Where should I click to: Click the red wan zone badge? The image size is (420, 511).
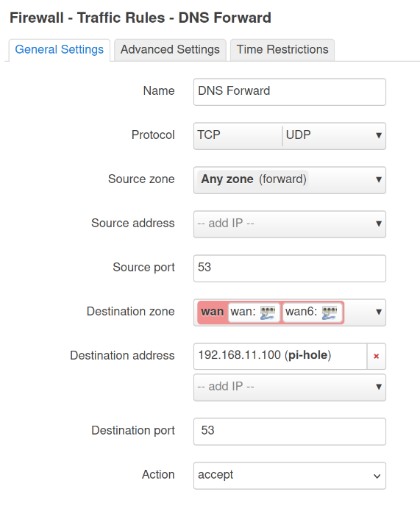(x=213, y=312)
